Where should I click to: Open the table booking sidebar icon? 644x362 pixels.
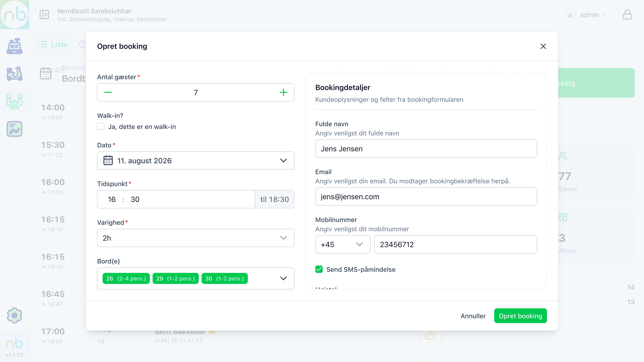[x=15, y=101]
